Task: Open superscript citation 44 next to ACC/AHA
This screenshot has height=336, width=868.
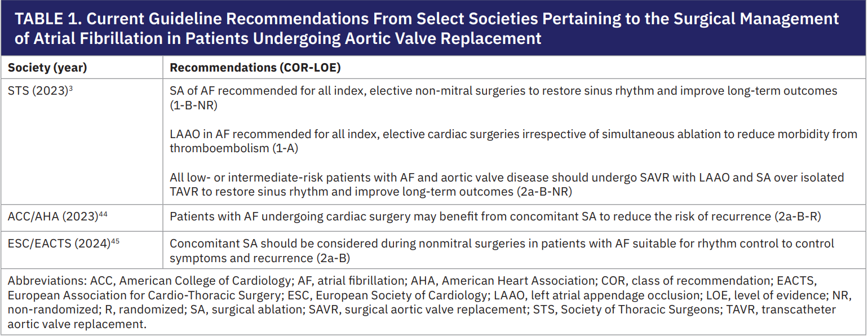Action: [x=103, y=214]
